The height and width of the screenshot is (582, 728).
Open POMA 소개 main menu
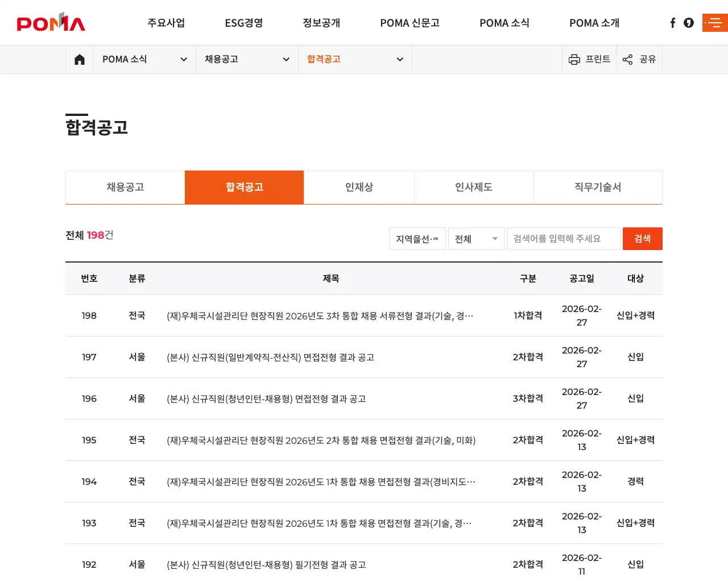click(x=594, y=23)
